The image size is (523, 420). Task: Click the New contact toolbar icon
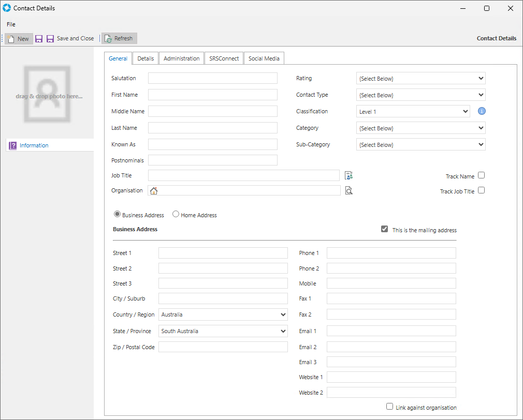pos(11,39)
